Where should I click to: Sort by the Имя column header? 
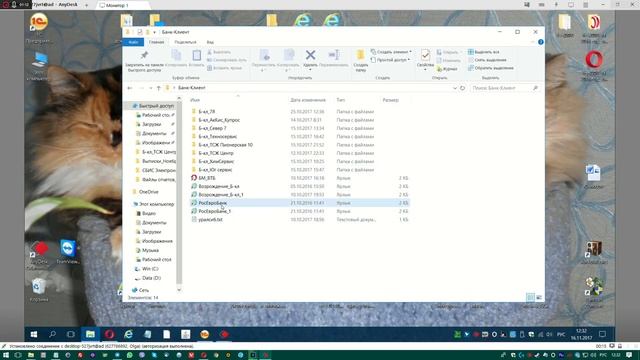[195, 100]
